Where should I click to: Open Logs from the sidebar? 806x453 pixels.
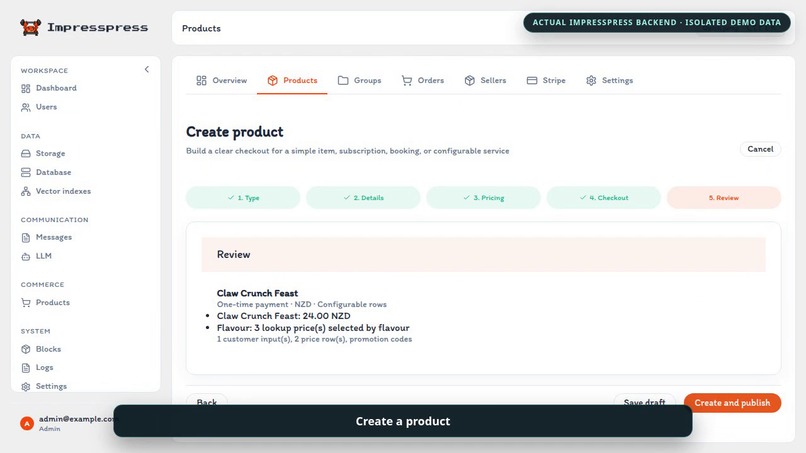point(44,367)
